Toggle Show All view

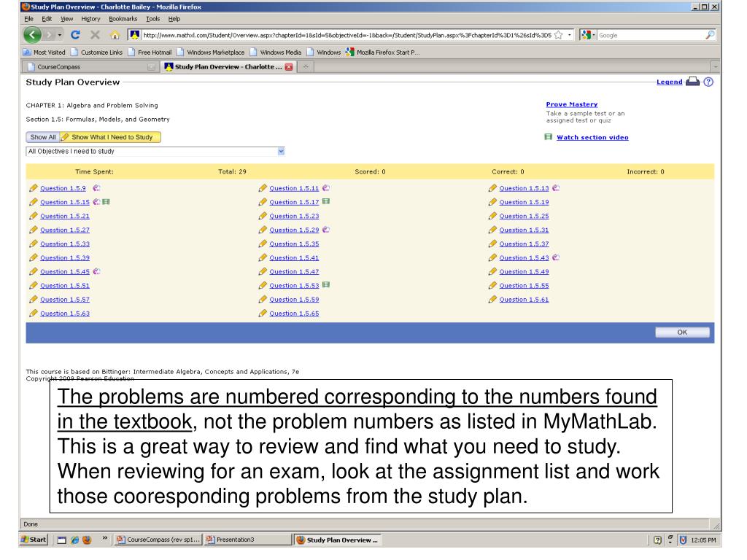pos(43,137)
